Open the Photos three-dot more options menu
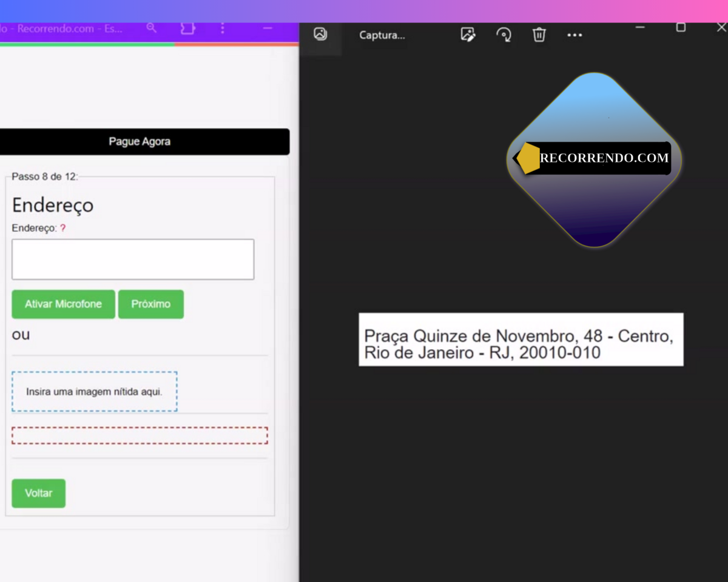 (575, 35)
